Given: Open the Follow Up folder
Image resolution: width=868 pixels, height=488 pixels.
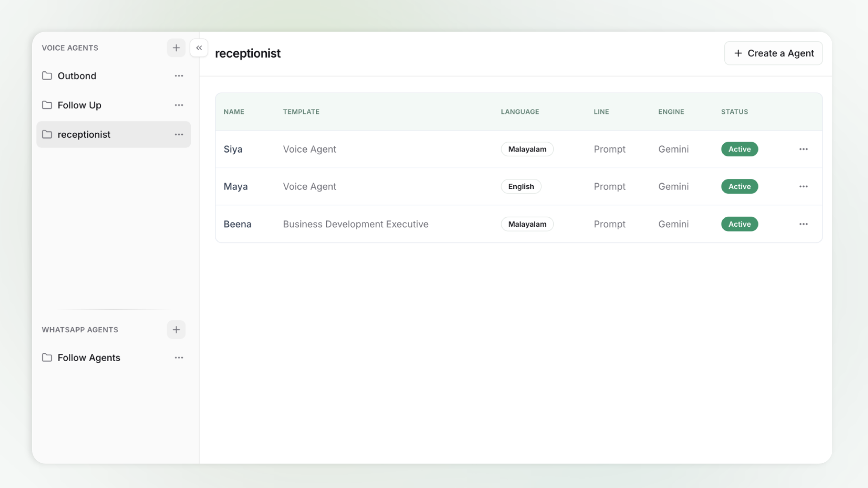Looking at the screenshot, I should [113, 105].
